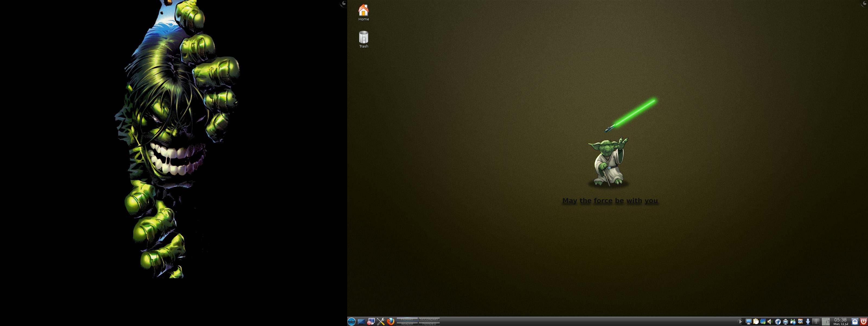Click the red power leave button

coord(864,322)
